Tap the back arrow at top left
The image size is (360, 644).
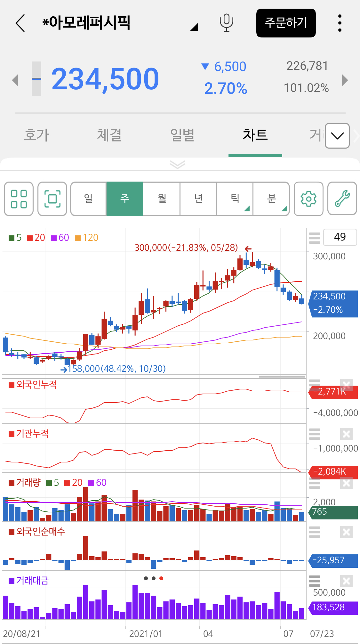(x=20, y=23)
